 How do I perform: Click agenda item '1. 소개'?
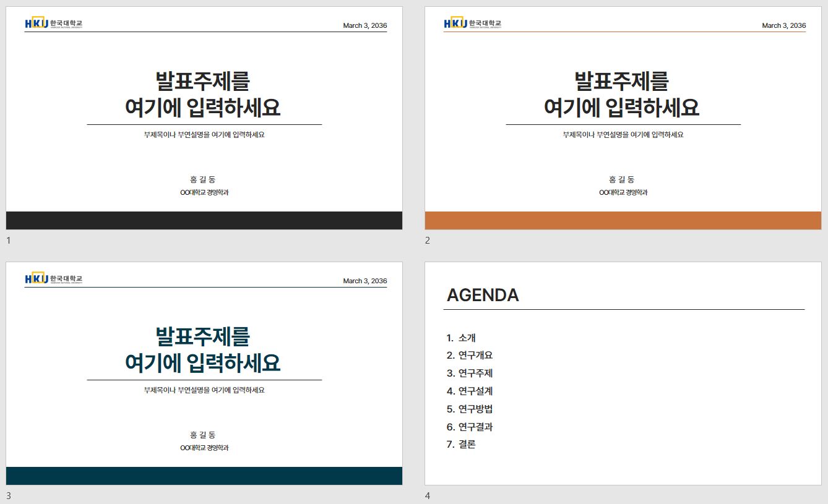[461, 338]
